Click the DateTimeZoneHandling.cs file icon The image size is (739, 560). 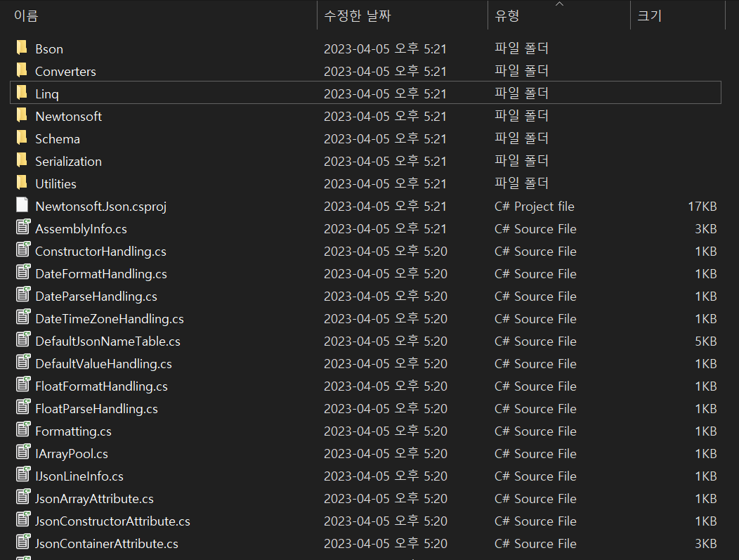point(23,317)
